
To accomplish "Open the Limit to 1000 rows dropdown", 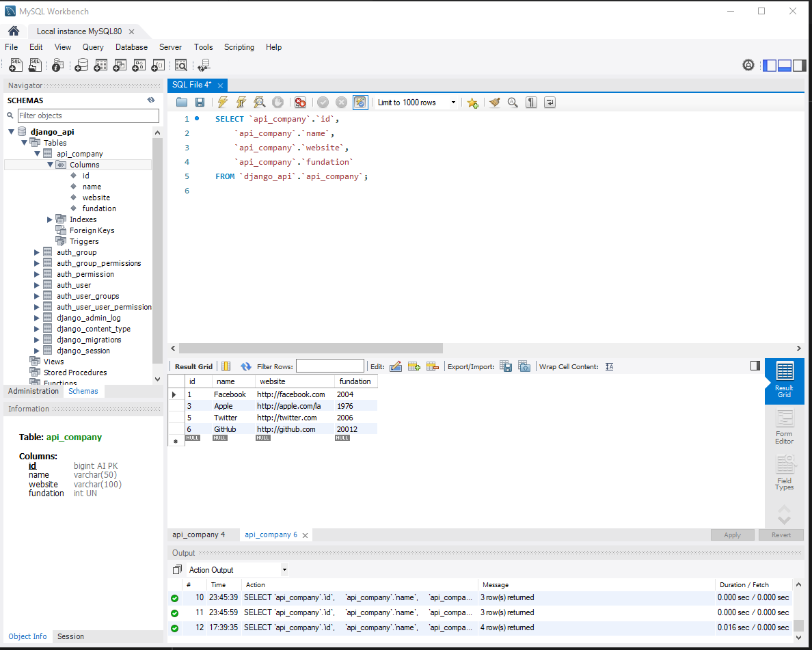I will (x=417, y=103).
